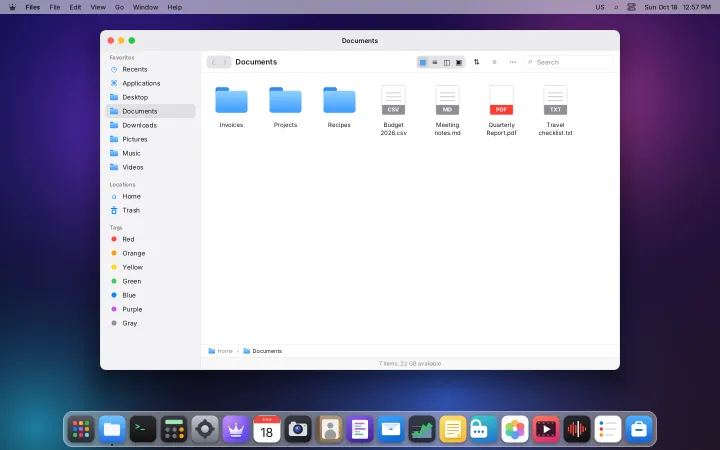The height and width of the screenshot is (450, 720).
Task: Filter by the Green tag
Action: (151, 281)
